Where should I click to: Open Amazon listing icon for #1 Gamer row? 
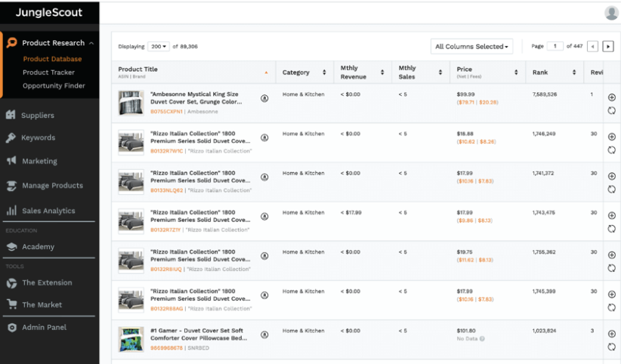(264, 335)
